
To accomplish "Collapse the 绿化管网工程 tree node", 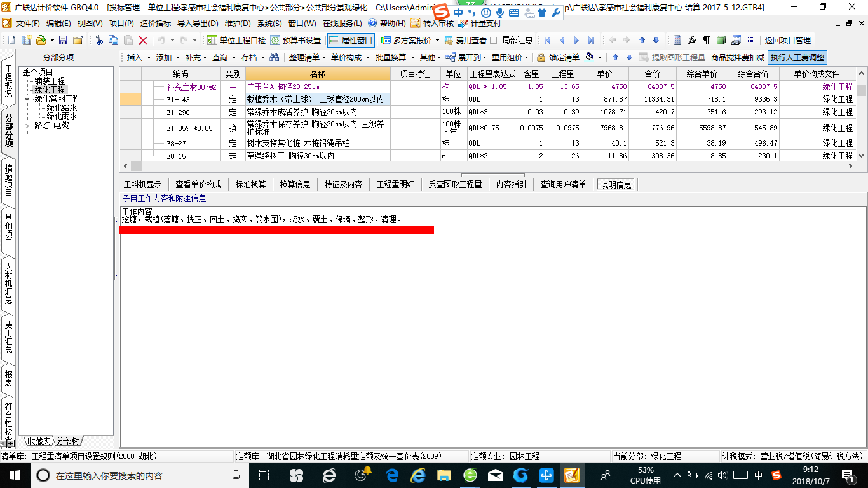I will point(27,98).
